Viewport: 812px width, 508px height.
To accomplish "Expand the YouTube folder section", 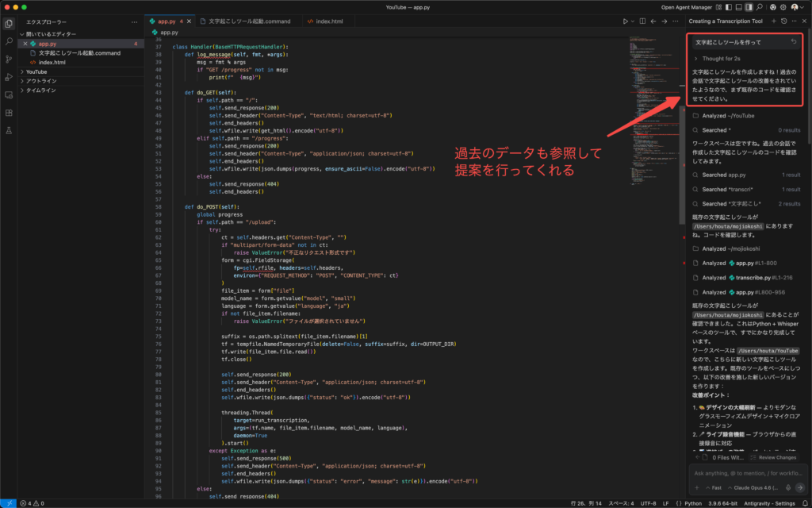I will click(36, 71).
